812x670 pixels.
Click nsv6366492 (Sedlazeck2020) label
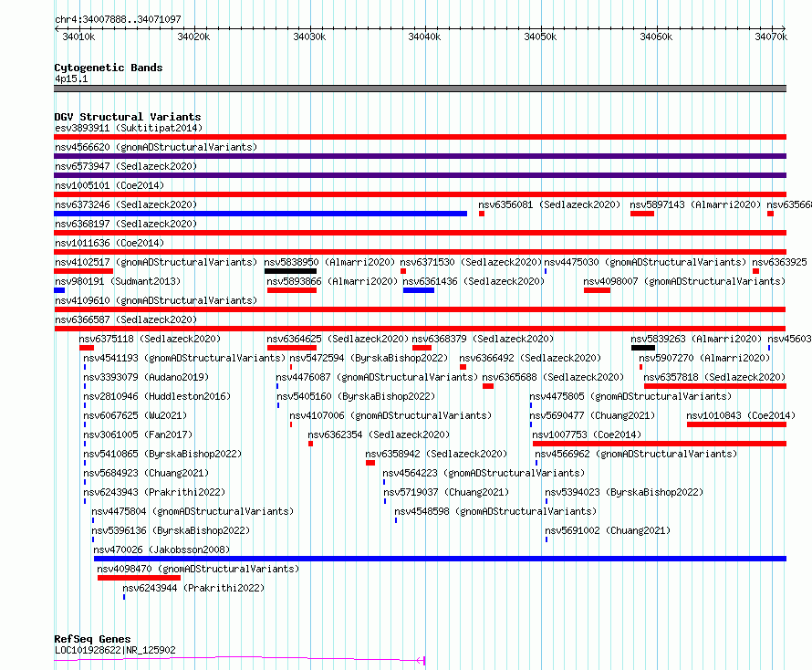(530, 358)
